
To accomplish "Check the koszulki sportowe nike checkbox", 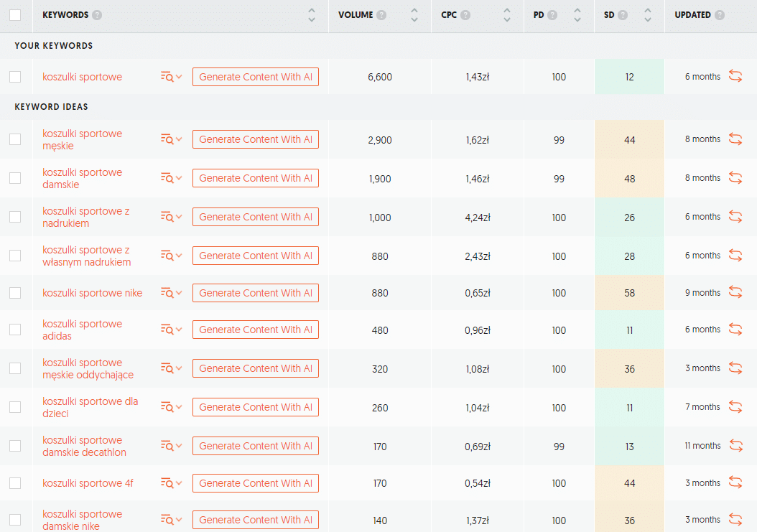I will pos(15,293).
